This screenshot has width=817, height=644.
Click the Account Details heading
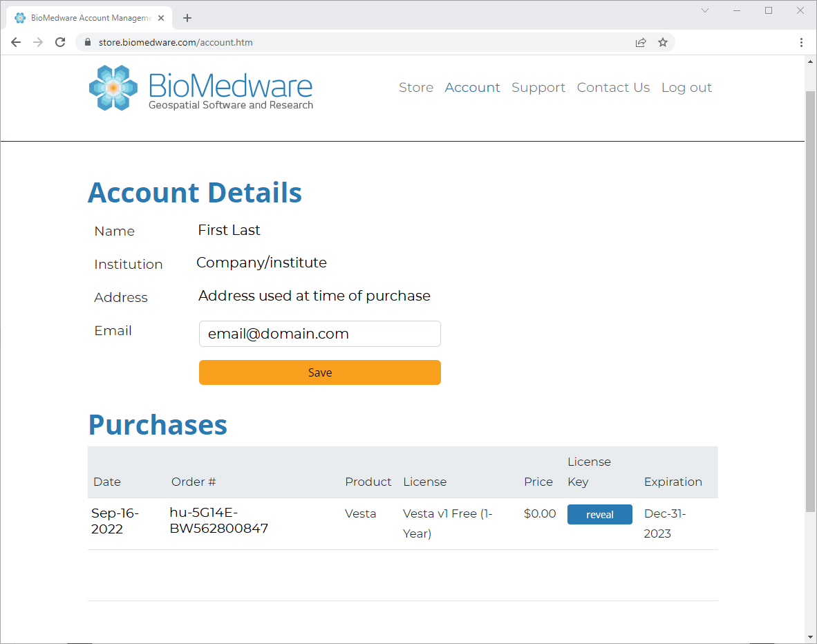195,193
